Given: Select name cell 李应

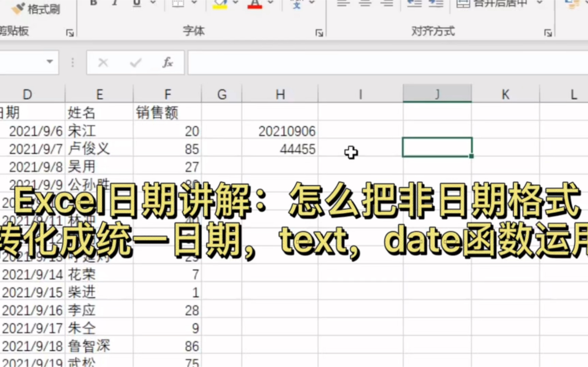Looking at the screenshot, I should pos(99,310).
